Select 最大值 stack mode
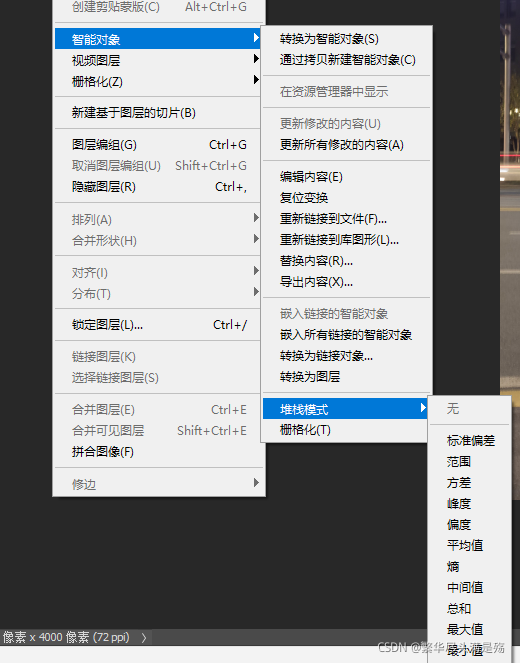The image size is (520, 663). (469, 629)
